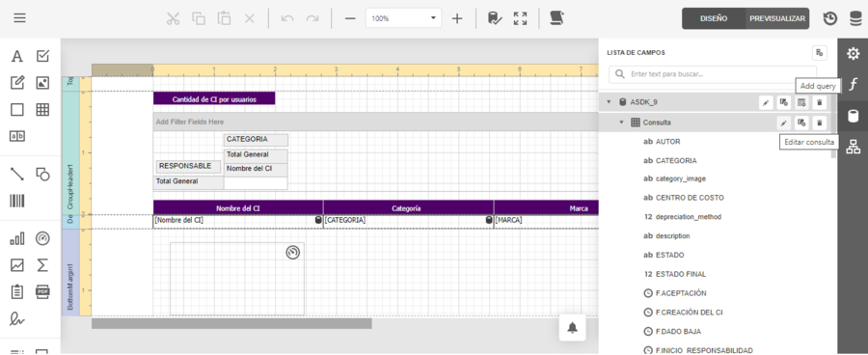
Task: Click the notification bell button
Action: [572, 328]
